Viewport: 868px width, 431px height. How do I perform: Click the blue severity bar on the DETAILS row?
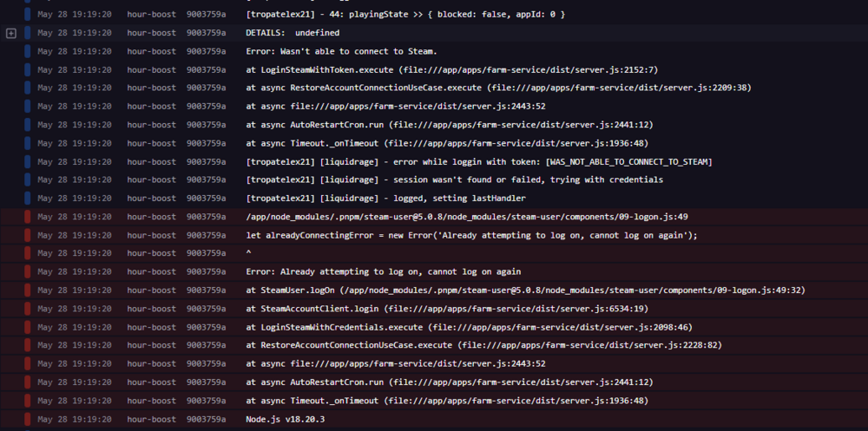(x=28, y=33)
